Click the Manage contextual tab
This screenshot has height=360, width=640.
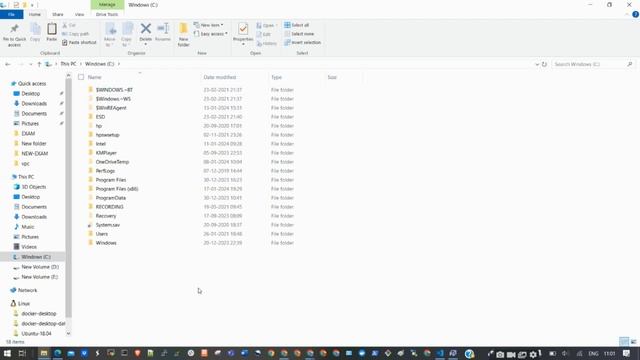click(x=107, y=4)
